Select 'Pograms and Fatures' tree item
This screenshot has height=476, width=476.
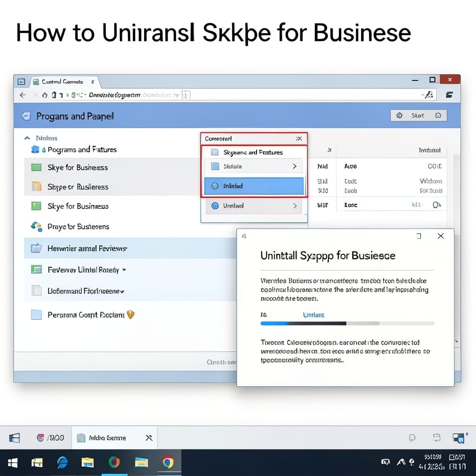[82, 150]
